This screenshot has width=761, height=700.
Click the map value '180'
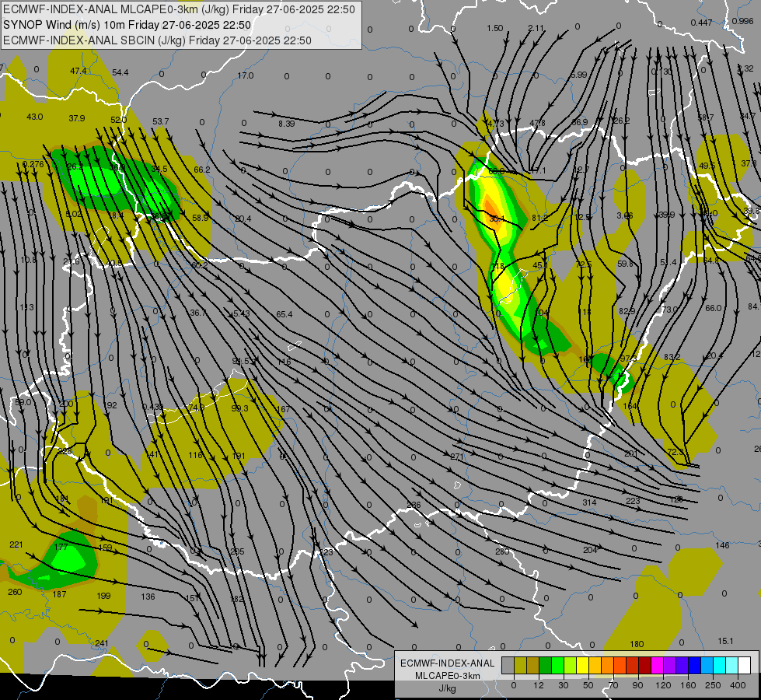click(x=637, y=644)
